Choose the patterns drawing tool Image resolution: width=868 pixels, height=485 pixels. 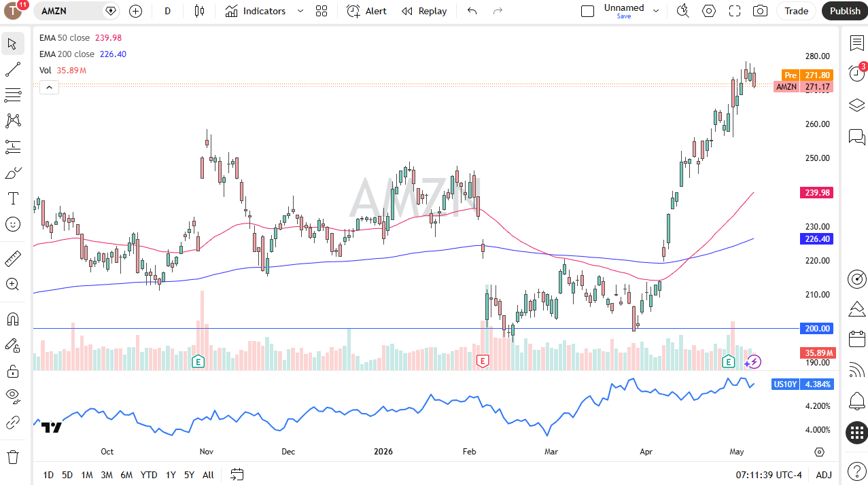point(12,120)
